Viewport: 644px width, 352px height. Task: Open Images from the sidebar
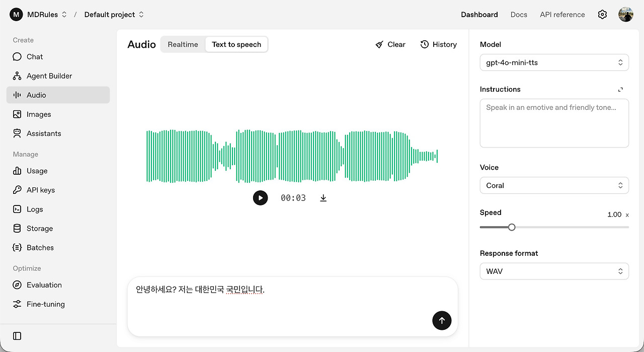58,114
